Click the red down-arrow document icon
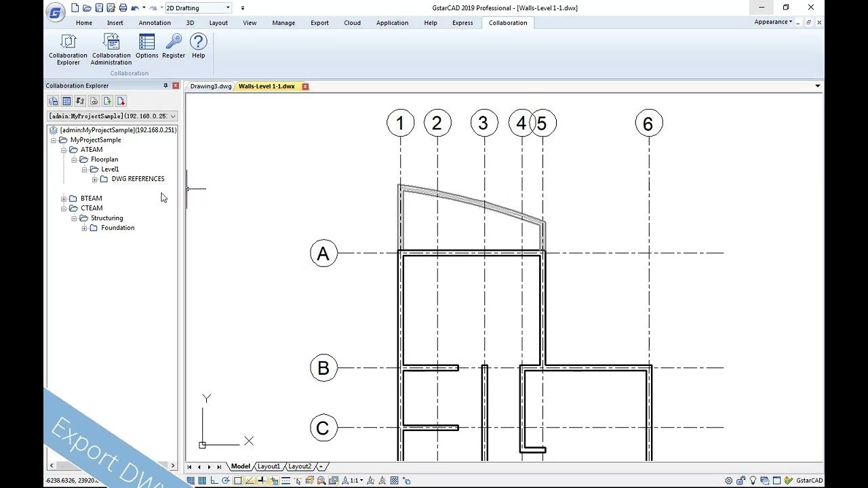 coord(121,101)
